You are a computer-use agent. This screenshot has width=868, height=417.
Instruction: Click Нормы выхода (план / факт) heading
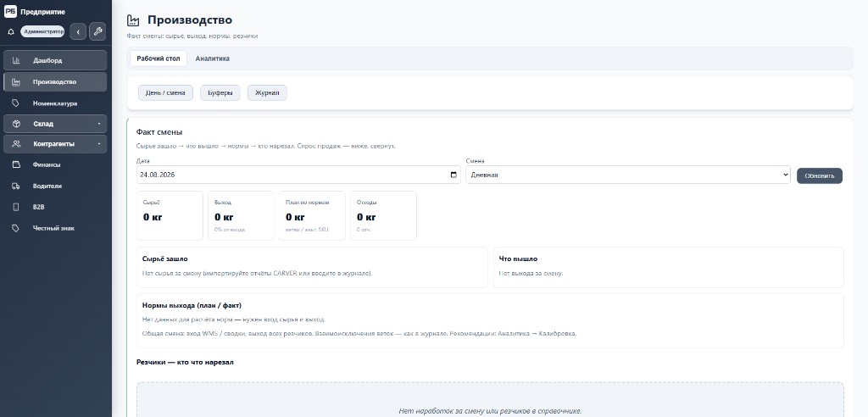tap(192, 306)
